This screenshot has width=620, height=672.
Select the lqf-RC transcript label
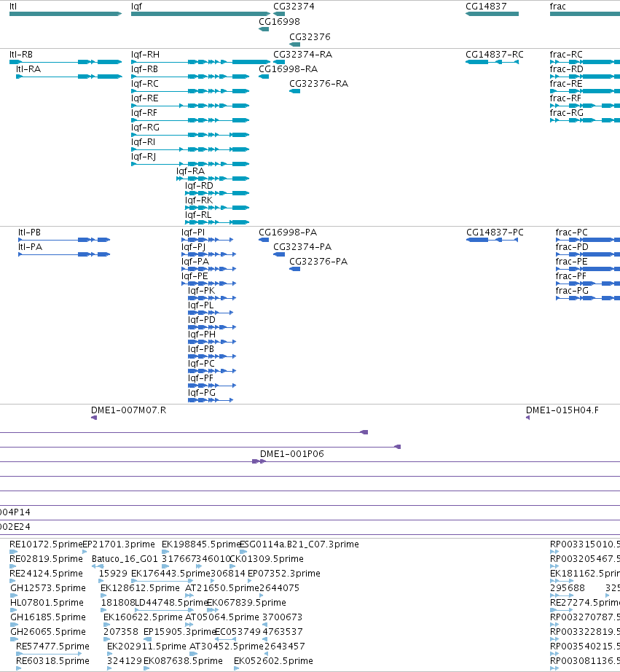tap(145, 84)
